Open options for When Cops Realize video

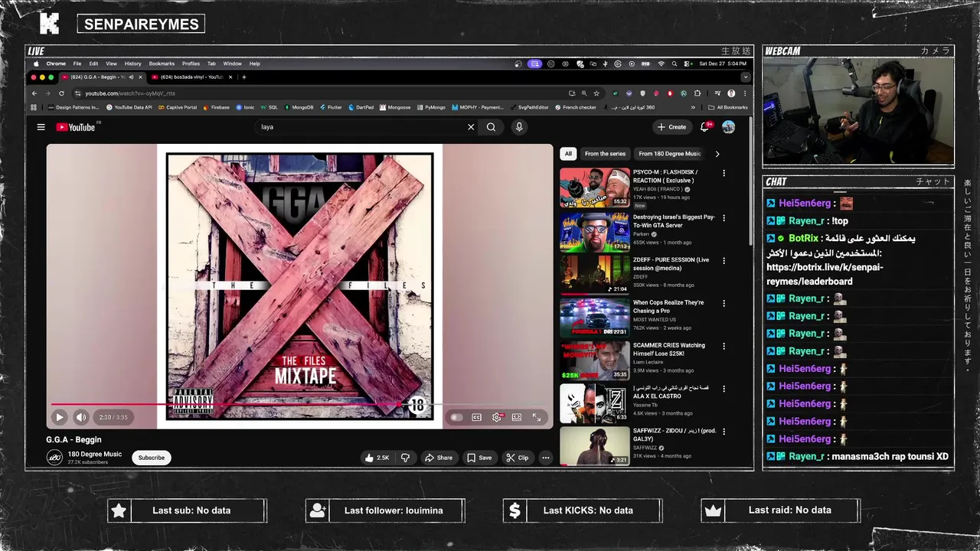[724, 304]
